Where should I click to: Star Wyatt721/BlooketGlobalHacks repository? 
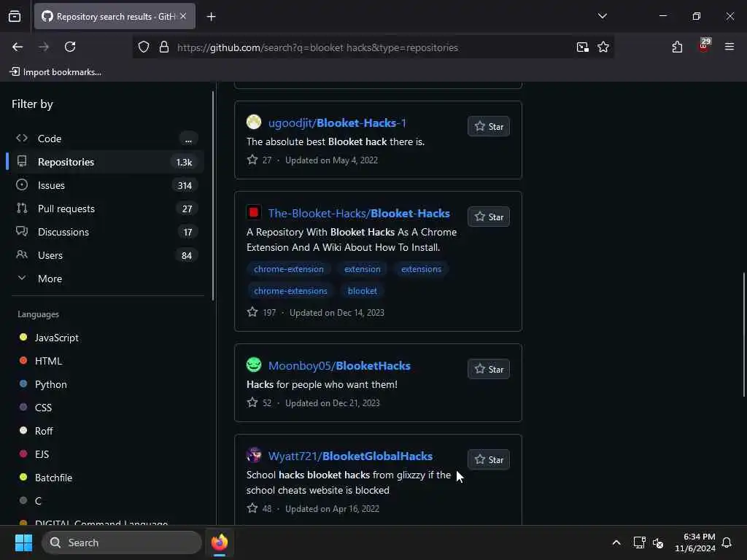coord(488,460)
